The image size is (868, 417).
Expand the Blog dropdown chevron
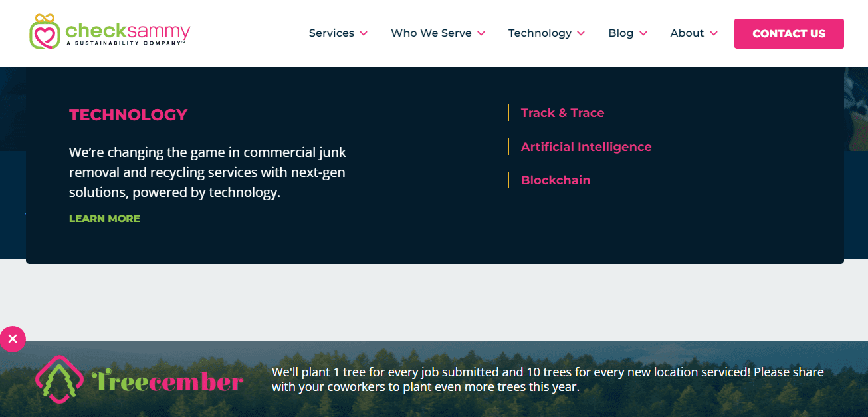point(643,33)
